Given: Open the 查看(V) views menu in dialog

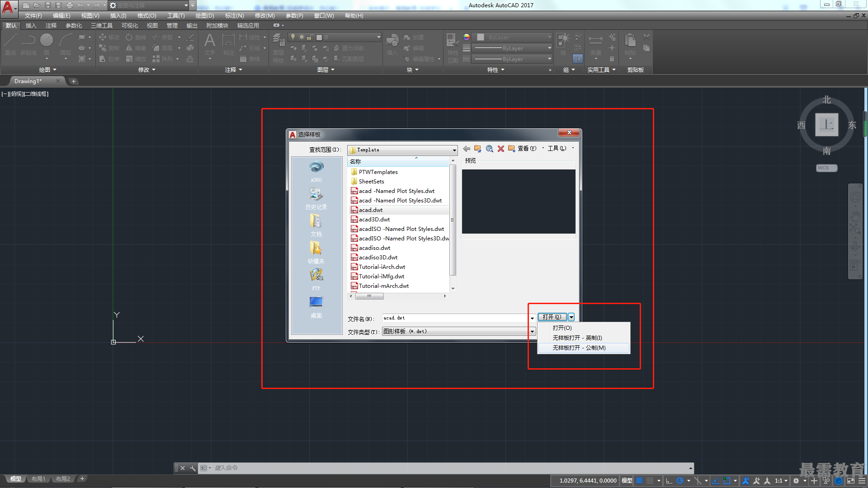Looking at the screenshot, I should coord(527,149).
